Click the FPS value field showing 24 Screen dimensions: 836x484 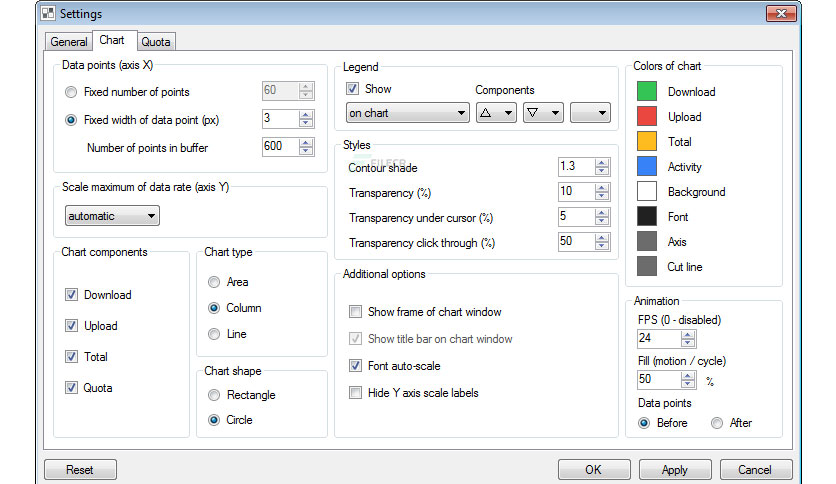coord(659,338)
